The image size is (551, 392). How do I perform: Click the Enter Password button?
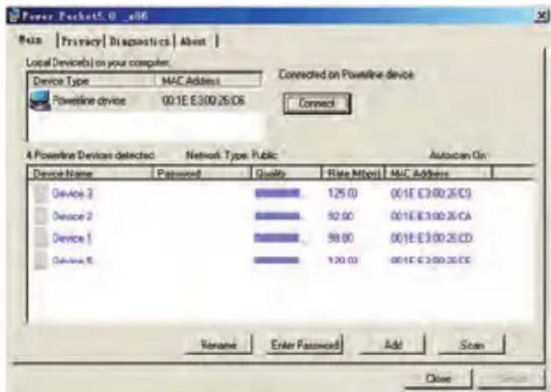pos(304,344)
